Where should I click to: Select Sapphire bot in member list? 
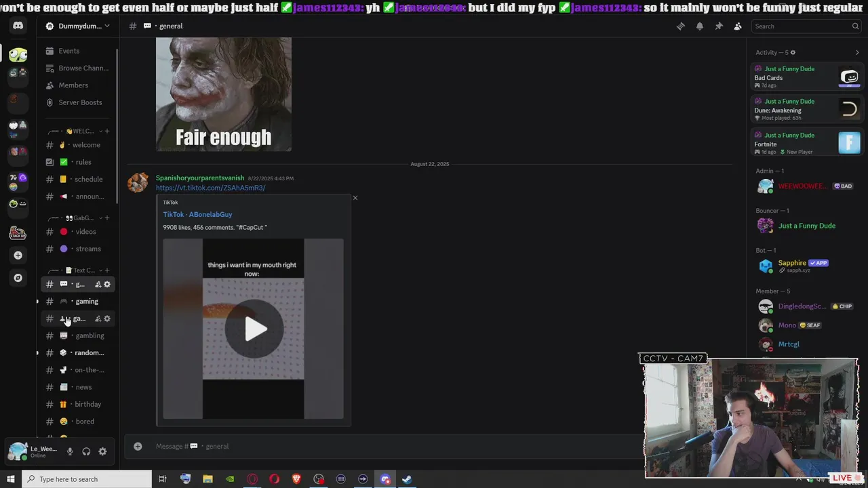(x=807, y=266)
